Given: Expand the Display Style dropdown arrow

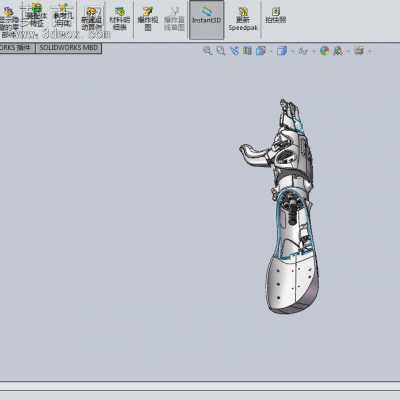Looking at the screenshot, I should pos(292,52).
